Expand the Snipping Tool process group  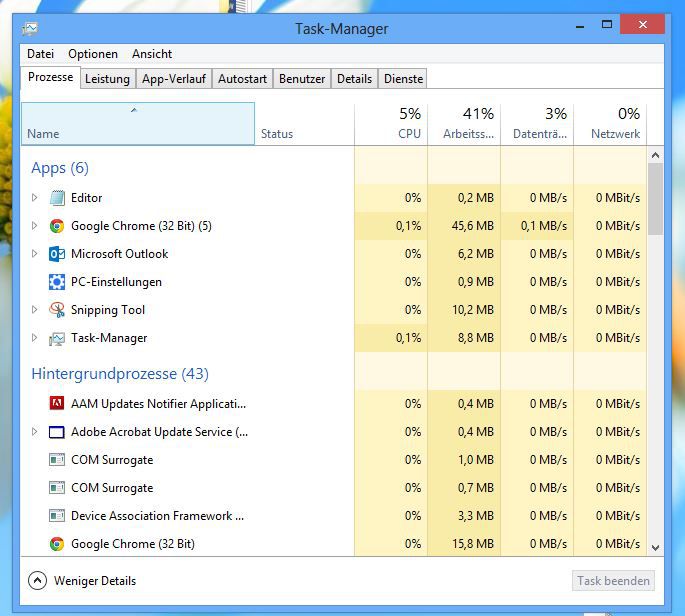tap(35, 310)
